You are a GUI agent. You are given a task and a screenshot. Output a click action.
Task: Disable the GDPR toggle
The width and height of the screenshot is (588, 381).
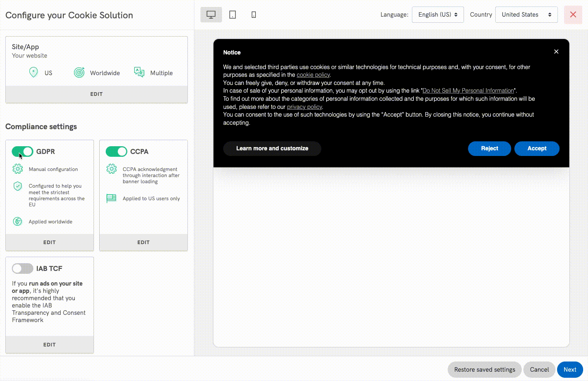coord(22,152)
